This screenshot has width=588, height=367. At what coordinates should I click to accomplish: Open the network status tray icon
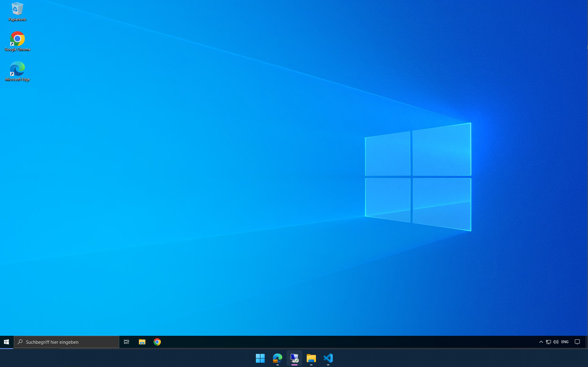548,342
